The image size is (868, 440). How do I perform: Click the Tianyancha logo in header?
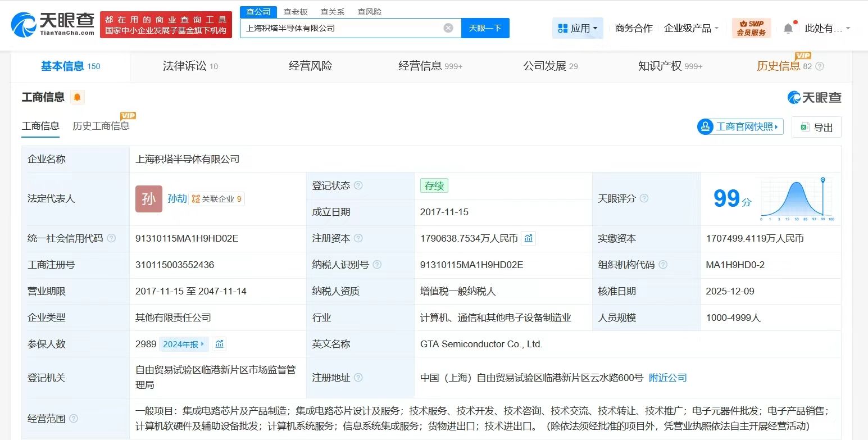point(53,25)
